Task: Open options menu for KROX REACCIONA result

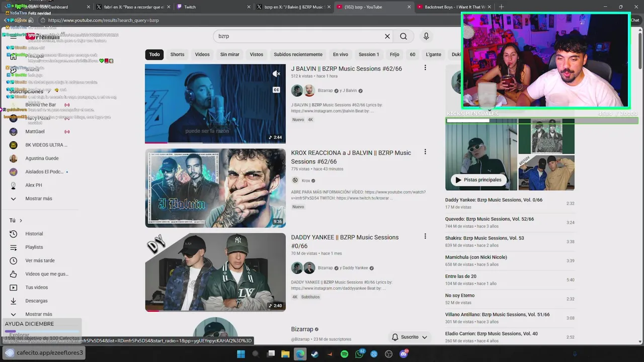Action: [x=425, y=152]
